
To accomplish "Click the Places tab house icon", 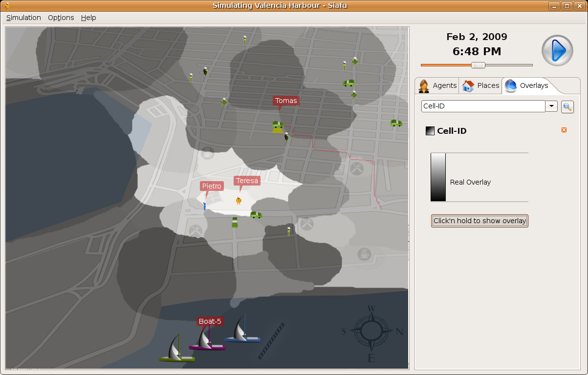I will coord(468,86).
